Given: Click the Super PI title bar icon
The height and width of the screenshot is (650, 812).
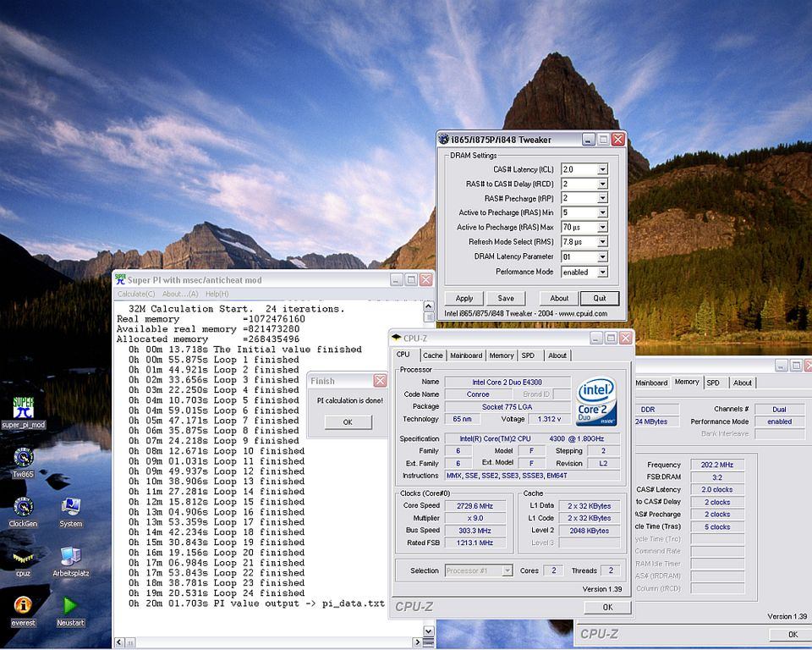Looking at the screenshot, I should 120,280.
